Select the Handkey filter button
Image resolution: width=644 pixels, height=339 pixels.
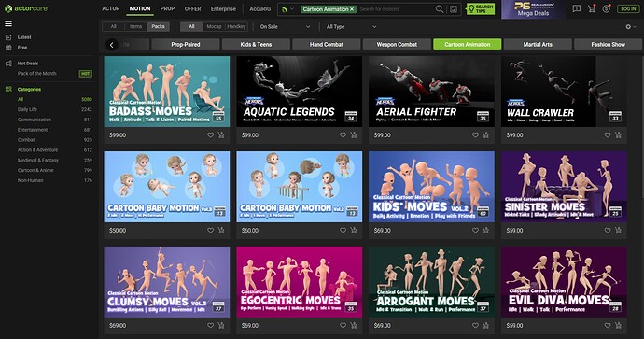point(236,27)
